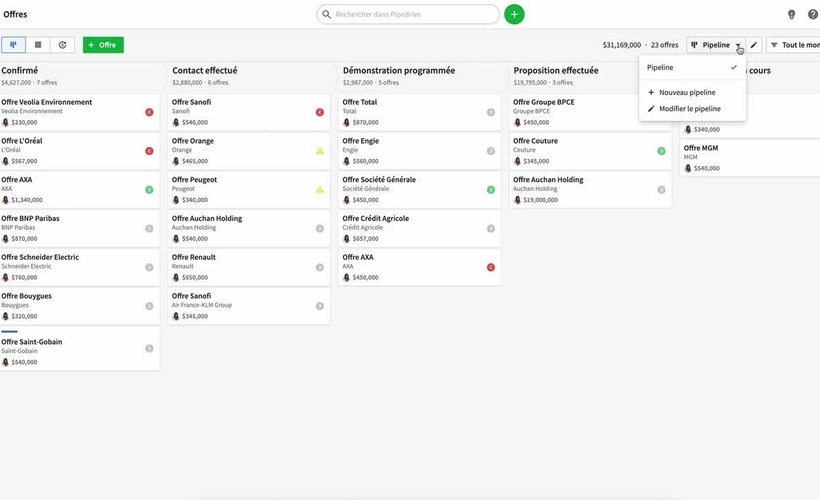Click the green plus quick-add button
This screenshot has width=820, height=500.
[514, 14]
